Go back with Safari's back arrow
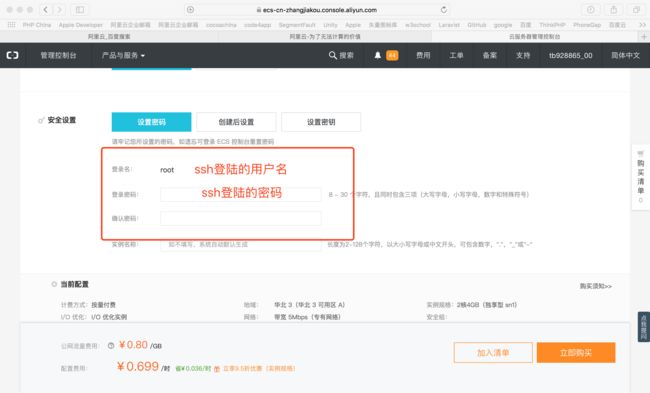Image resolution: width=650 pixels, height=393 pixels. 46,10
